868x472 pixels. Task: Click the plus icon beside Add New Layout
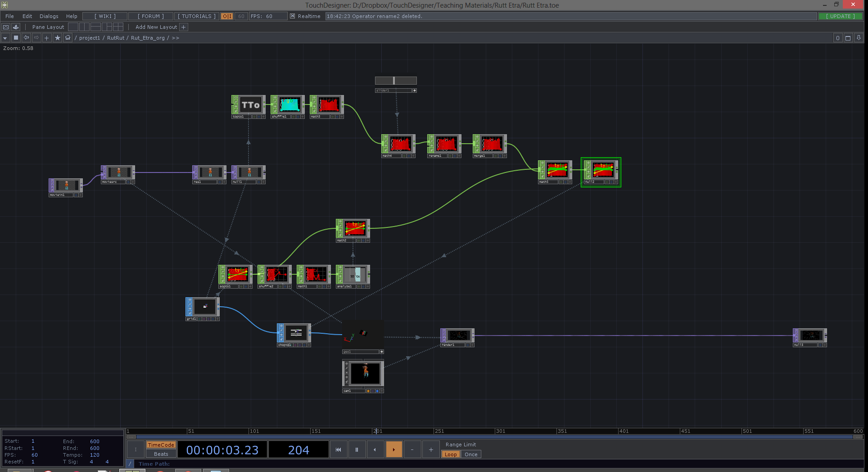184,27
